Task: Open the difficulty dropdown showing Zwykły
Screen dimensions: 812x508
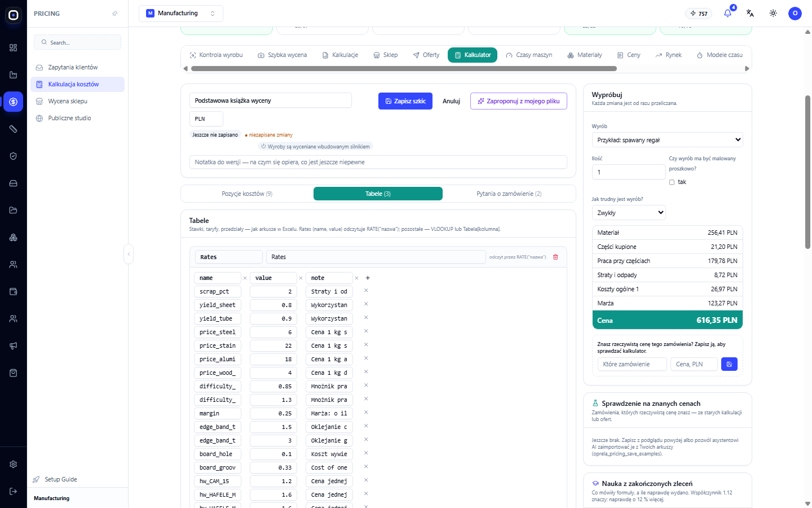Action: [x=629, y=213]
